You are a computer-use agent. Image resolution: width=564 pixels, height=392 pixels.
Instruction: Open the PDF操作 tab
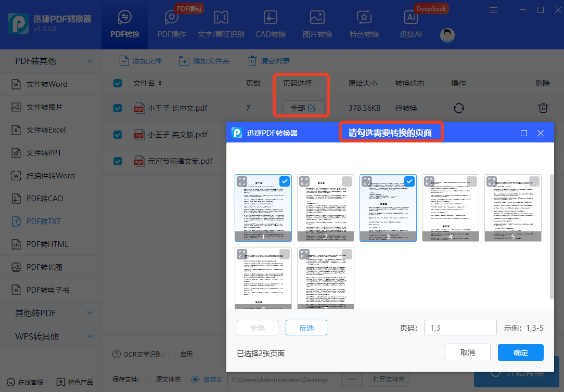coord(172,24)
